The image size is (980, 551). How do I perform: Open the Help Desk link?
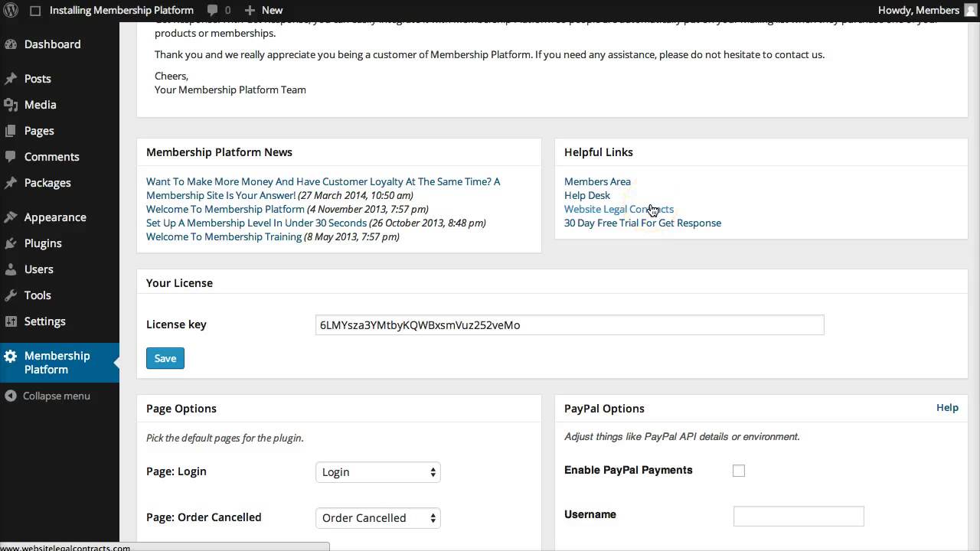[587, 195]
